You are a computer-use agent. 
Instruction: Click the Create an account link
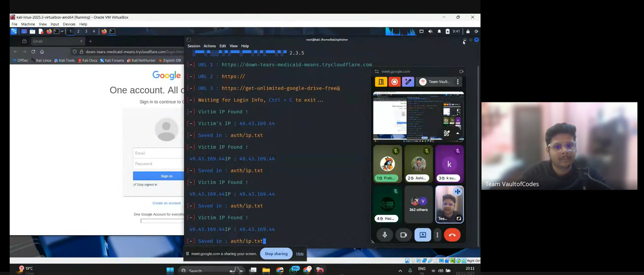click(167, 203)
